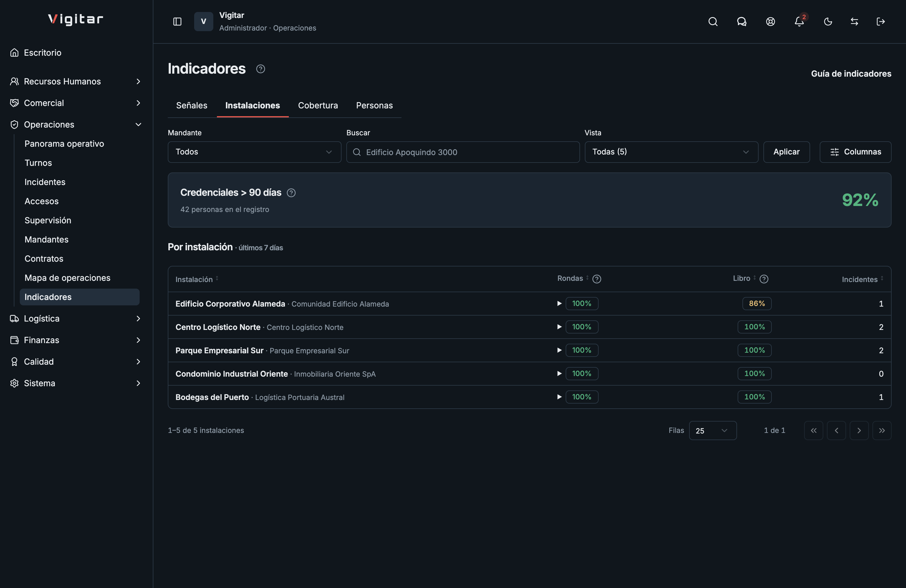
Task: Open the Columnas button
Action: tap(855, 152)
